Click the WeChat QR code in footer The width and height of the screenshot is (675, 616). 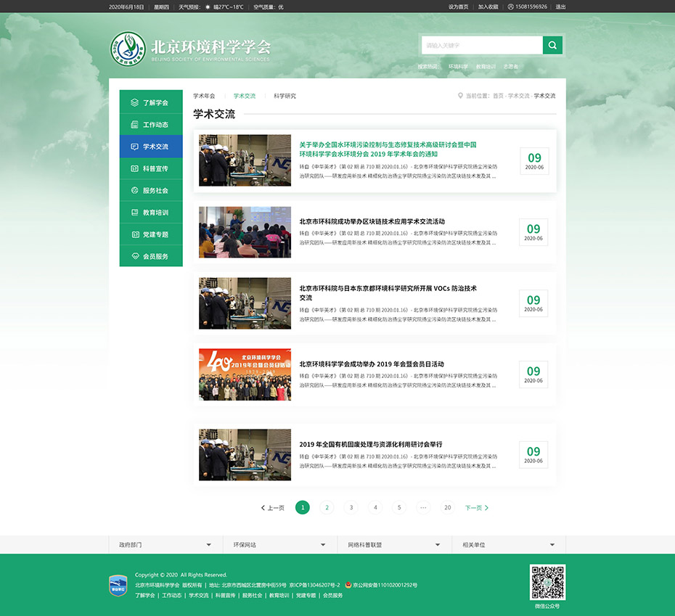point(547,582)
